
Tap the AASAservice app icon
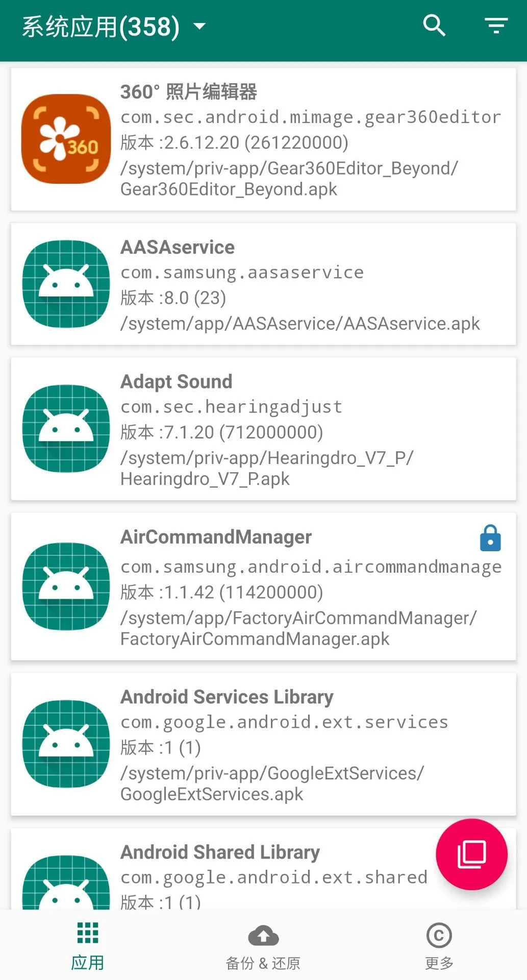[66, 284]
